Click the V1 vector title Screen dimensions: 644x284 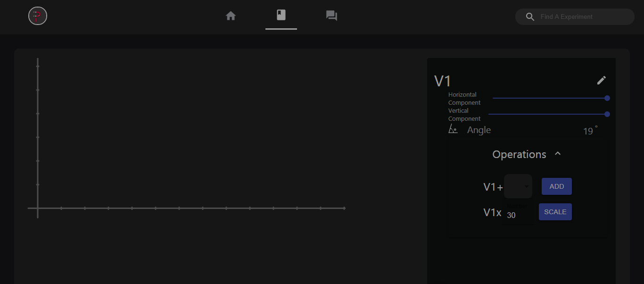point(443,81)
